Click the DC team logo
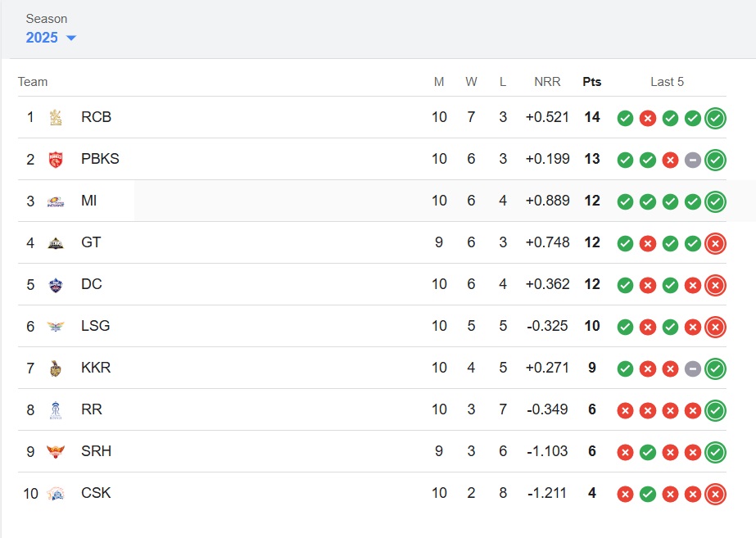This screenshot has width=756, height=538. click(56, 284)
